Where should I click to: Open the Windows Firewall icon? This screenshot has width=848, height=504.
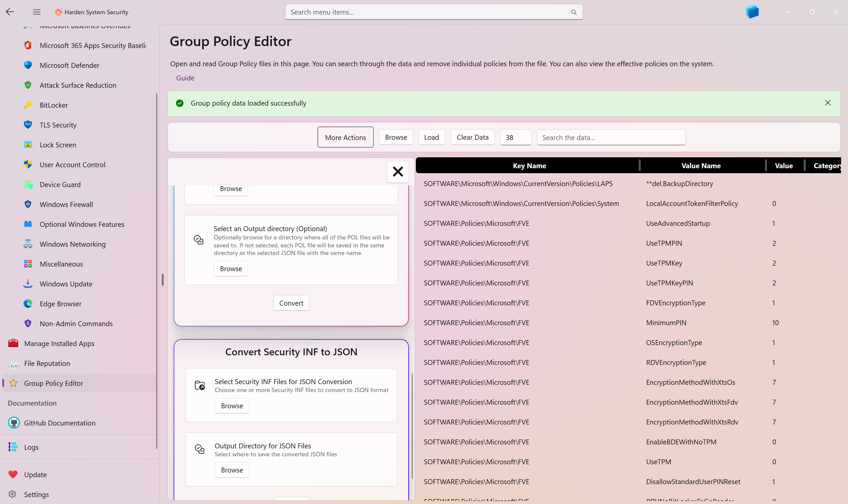(x=28, y=204)
